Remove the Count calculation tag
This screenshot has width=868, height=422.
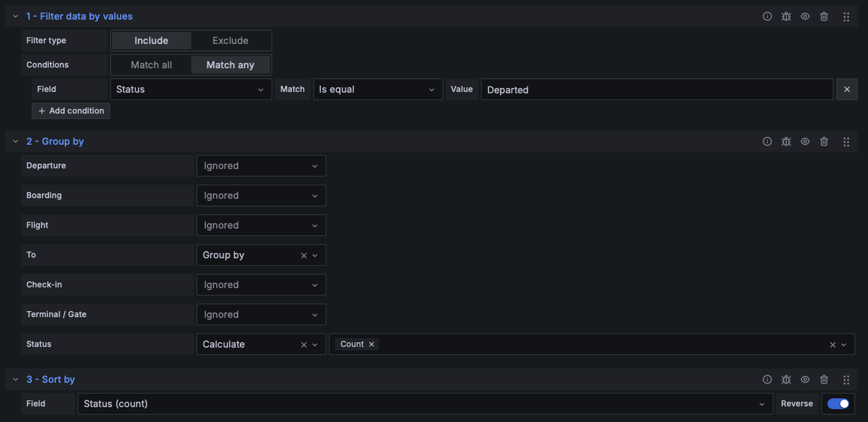[x=371, y=344]
